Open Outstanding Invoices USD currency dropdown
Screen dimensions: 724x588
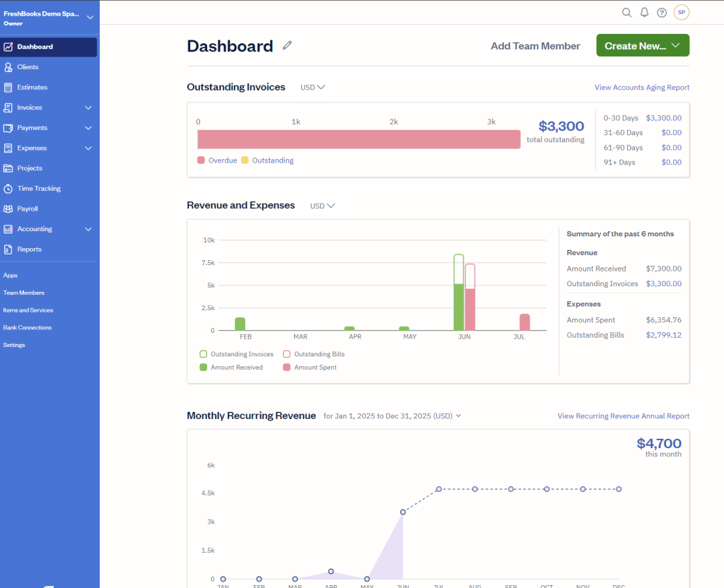(x=313, y=87)
